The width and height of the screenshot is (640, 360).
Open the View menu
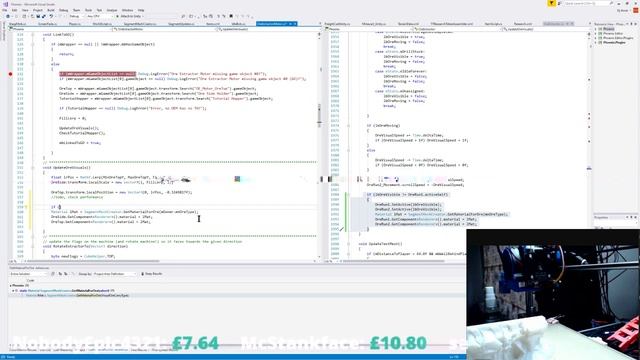click(25, 10)
